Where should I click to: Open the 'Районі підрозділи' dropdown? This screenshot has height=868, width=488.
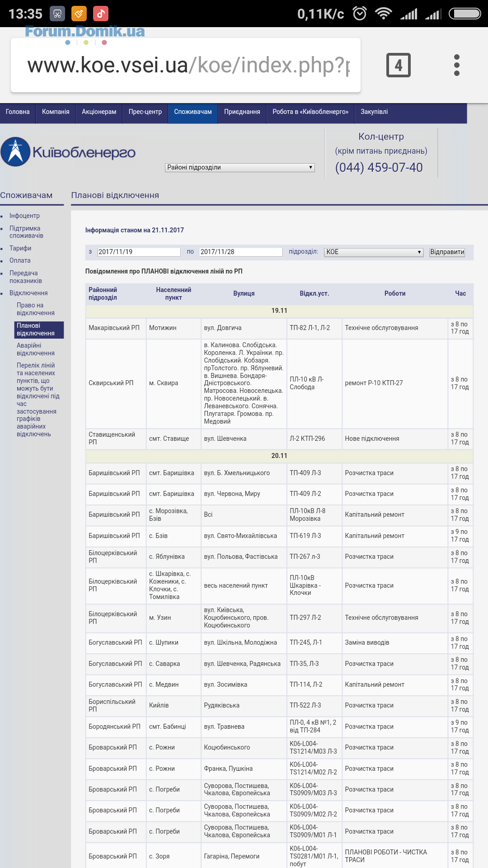coord(239,167)
